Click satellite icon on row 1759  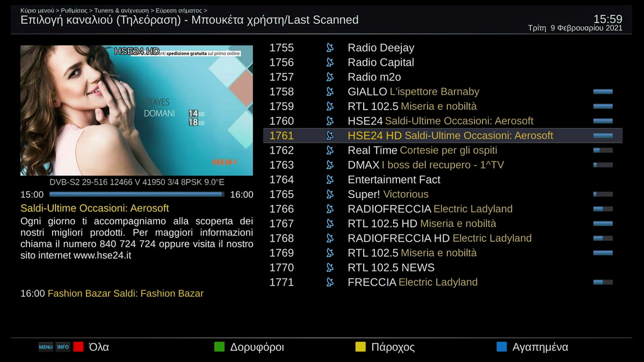point(330,106)
